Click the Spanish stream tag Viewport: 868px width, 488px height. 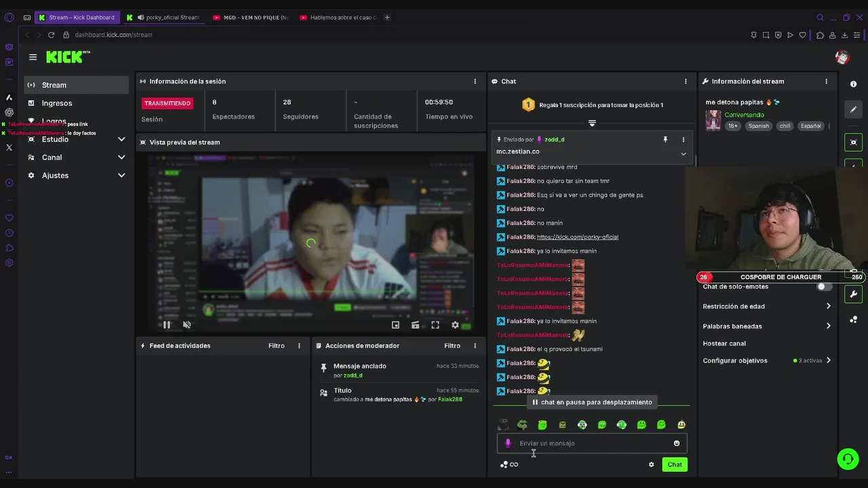tap(759, 126)
